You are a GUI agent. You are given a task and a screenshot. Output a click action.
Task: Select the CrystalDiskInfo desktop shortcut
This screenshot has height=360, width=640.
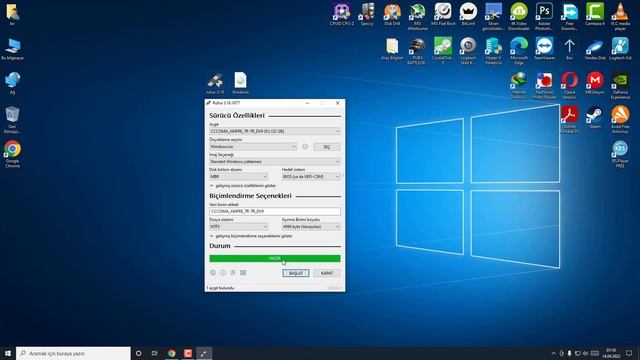coord(443,51)
